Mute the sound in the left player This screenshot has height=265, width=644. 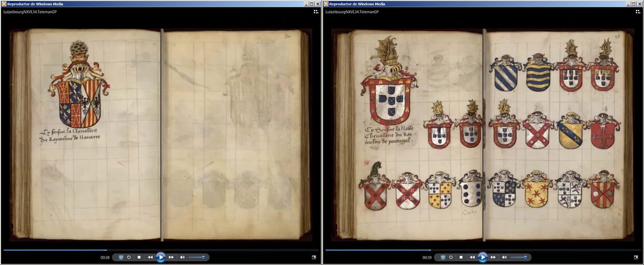[182, 257]
